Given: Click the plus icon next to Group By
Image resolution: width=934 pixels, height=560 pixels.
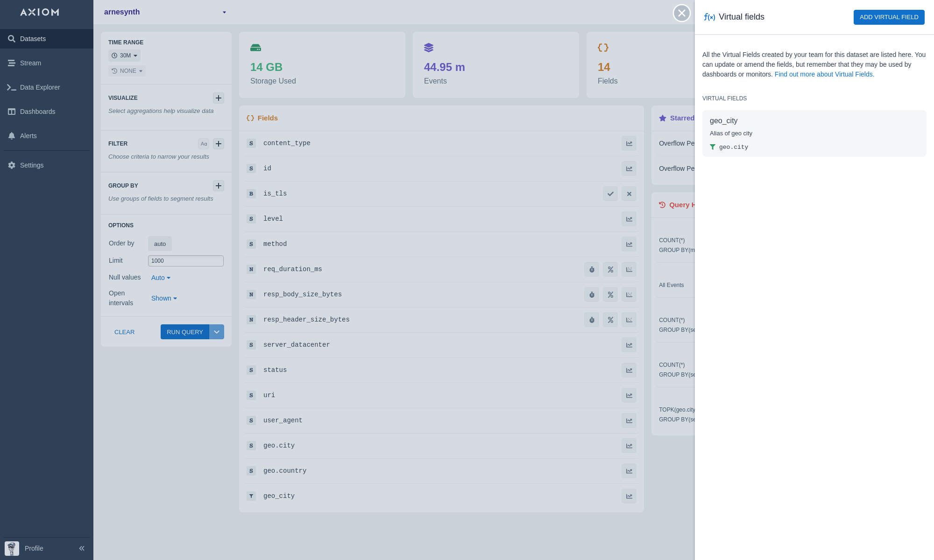Looking at the screenshot, I should (219, 186).
